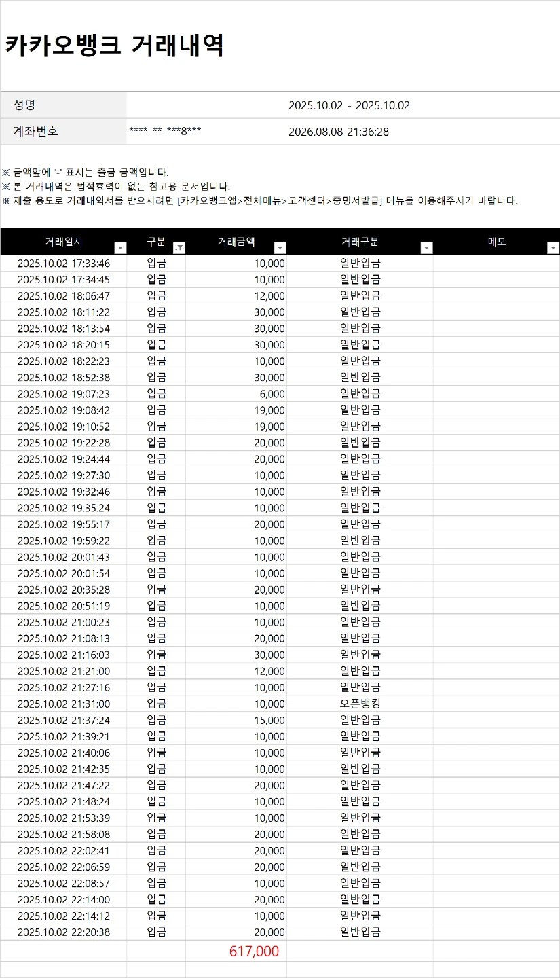Image resolution: width=560 pixels, height=978 pixels.
Task: Open the 거래구분 column filter dropdown
Action: click(x=426, y=248)
